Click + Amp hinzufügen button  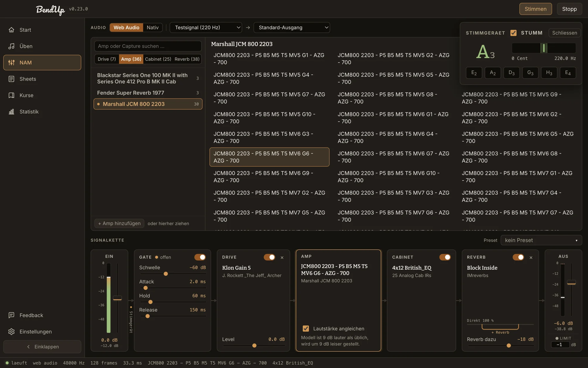tap(119, 223)
